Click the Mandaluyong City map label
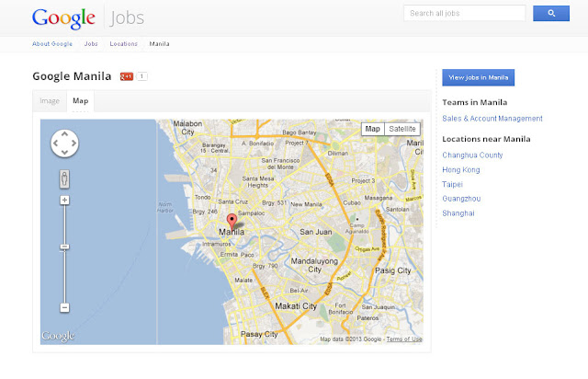The height and width of the screenshot is (379, 588). click(314, 265)
